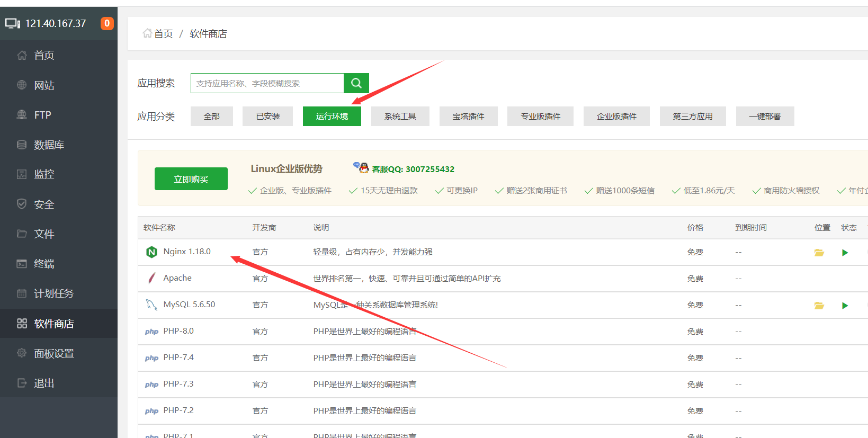Click the 立即购买 green button

click(x=191, y=179)
